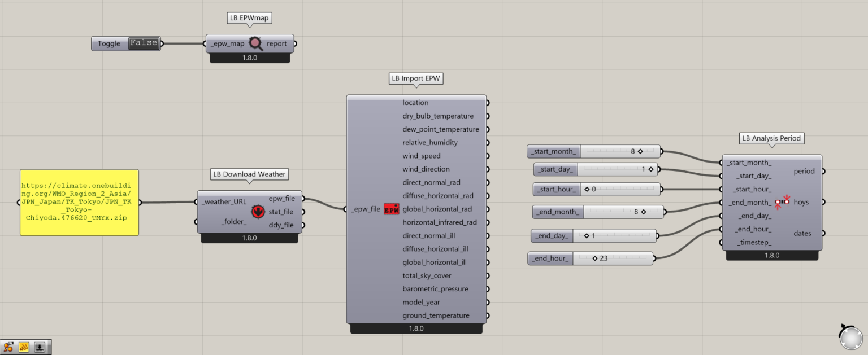Click the _weather_URL input on LB Download Weather

click(x=224, y=202)
